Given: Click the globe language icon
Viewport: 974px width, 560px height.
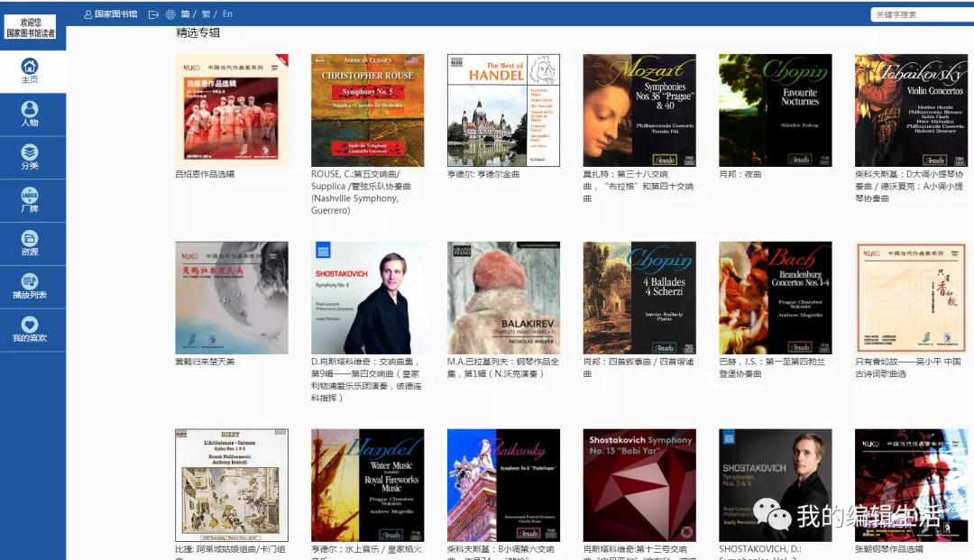Looking at the screenshot, I should pyautogui.click(x=170, y=14).
